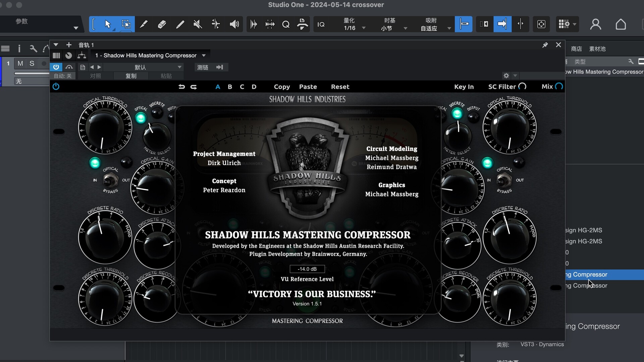The width and height of the screenshot is (644, 362).
Task: Select settings bank D
Action: click(254, 87)
